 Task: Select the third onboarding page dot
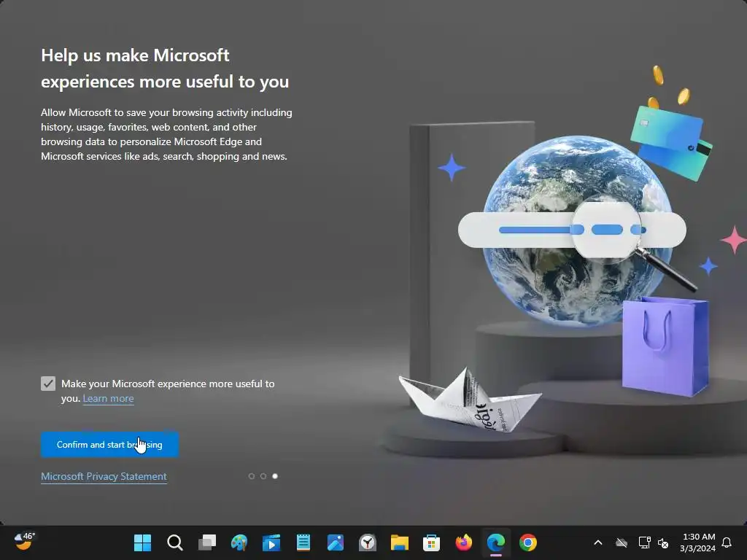click(x=275, y=476)
